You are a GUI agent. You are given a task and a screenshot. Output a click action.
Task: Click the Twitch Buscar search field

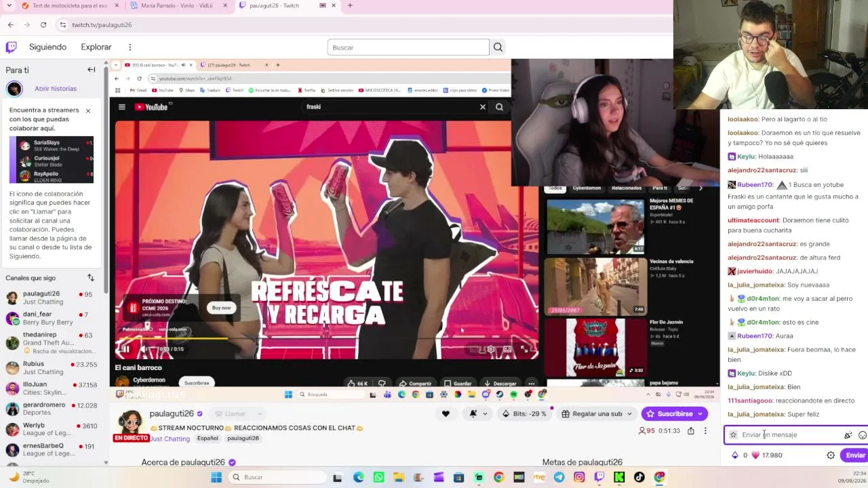408,47
